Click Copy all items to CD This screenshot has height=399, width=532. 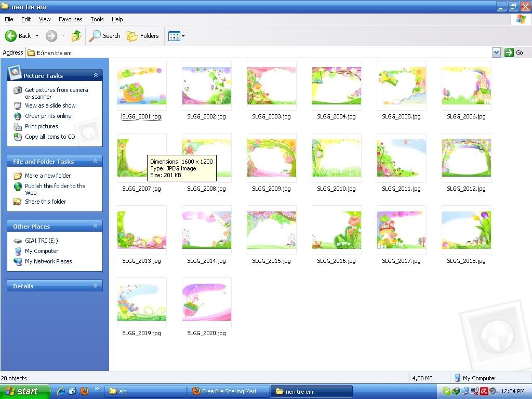pyautogui.click(x=50, y=137)
